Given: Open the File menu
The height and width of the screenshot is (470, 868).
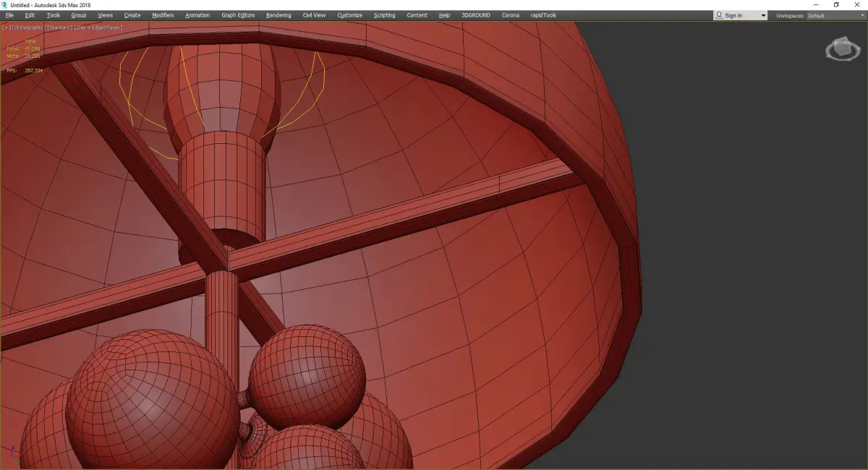Looking at the screenshot, I should pyautogui.click(x=9, y=15).
